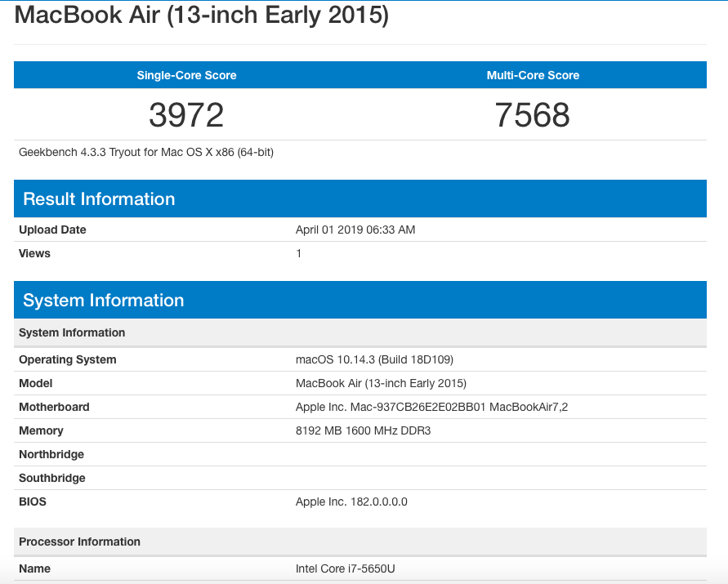Select the Apple Inc. 182.0.0.0.0 BIOS value

tap(351, 502)
